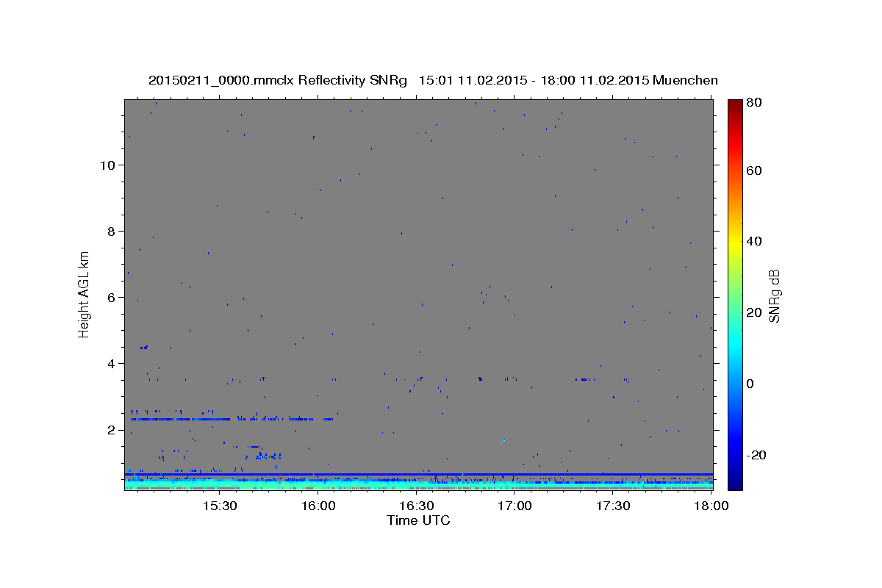
Task: Click the height tick label 6
Action: click(112, 297)
